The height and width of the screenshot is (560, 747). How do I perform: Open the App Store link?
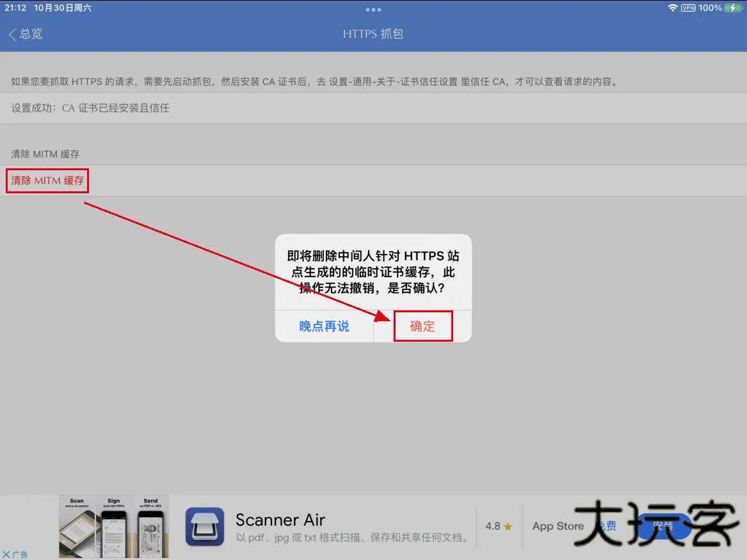point(558,526)
